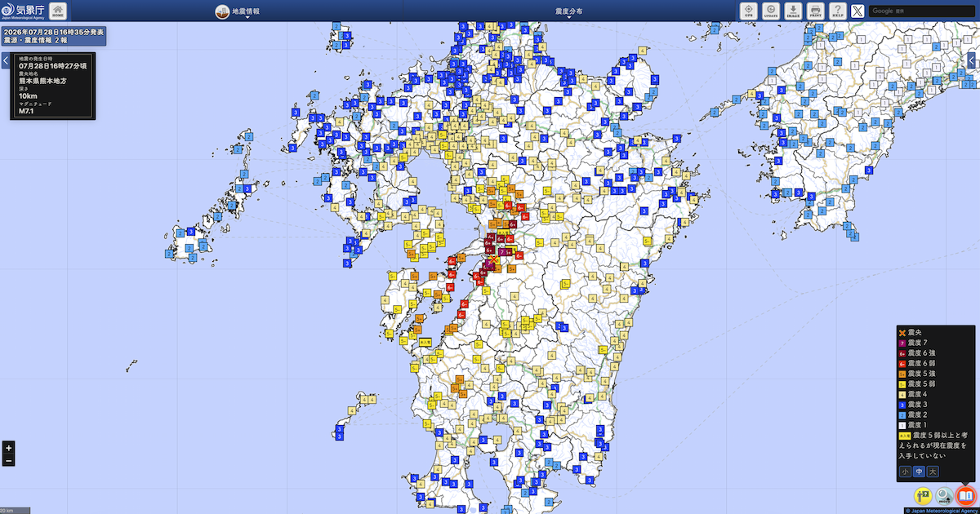Click the magnitude value M7.1

26,112
